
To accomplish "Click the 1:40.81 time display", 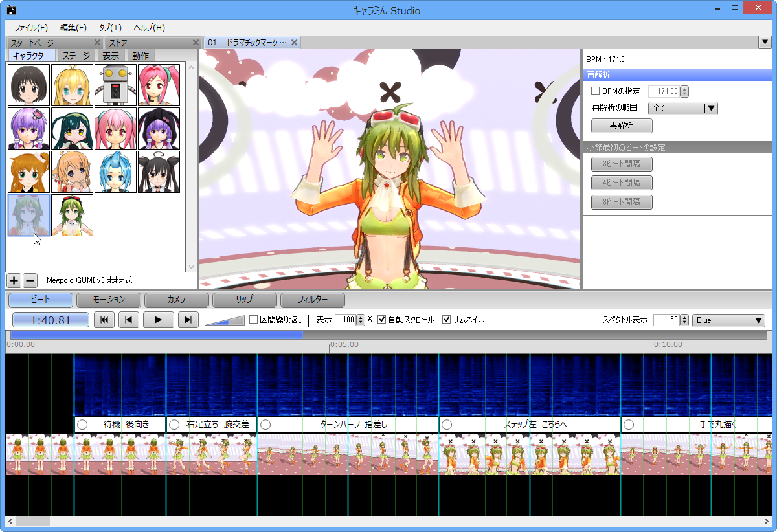I will (x=51, y=320).
